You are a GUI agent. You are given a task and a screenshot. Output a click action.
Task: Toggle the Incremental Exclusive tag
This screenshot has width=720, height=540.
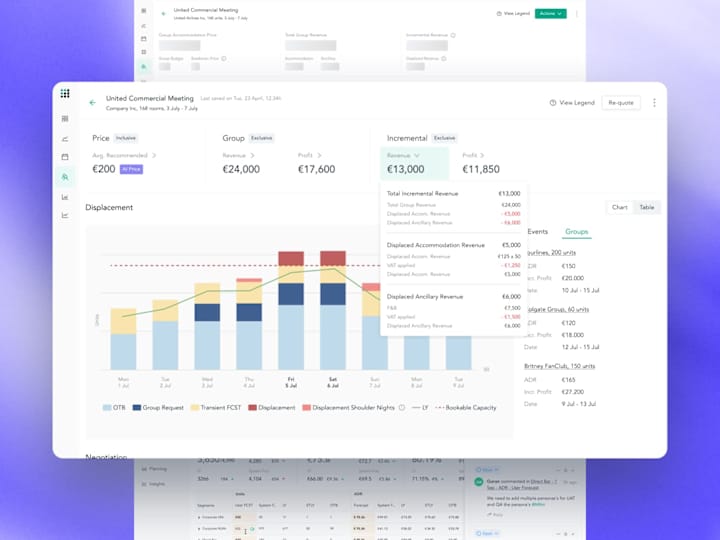(444, 138)
